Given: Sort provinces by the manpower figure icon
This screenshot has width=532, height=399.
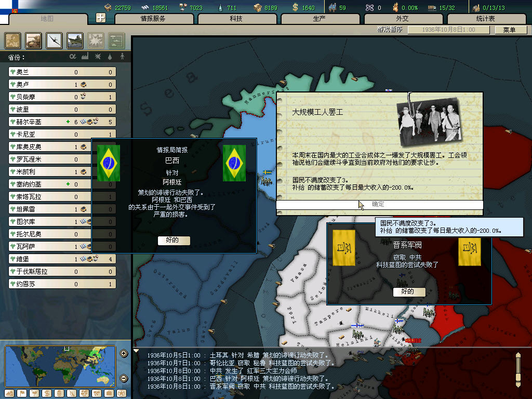Looking at the screenshot, I should [x=122, y=57].
